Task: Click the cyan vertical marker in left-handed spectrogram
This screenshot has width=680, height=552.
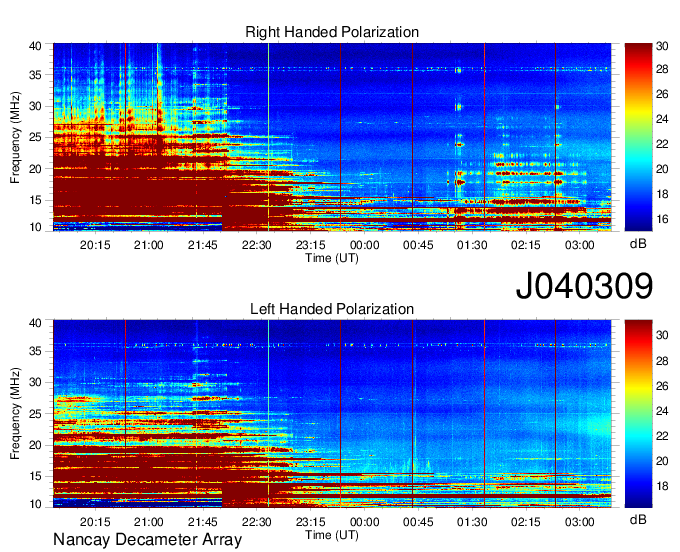Action: click(268, 414)
